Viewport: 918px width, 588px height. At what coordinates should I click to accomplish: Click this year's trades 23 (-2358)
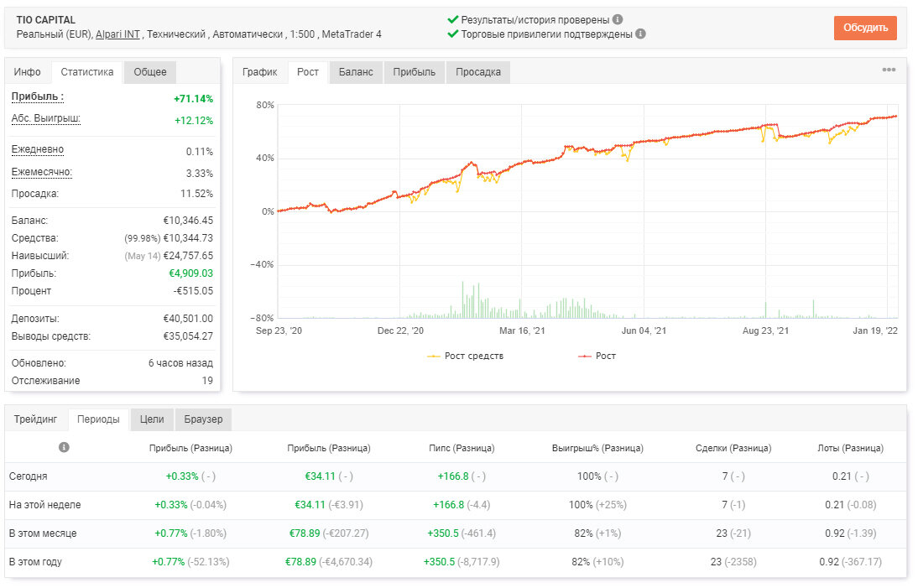click(733, 562)
